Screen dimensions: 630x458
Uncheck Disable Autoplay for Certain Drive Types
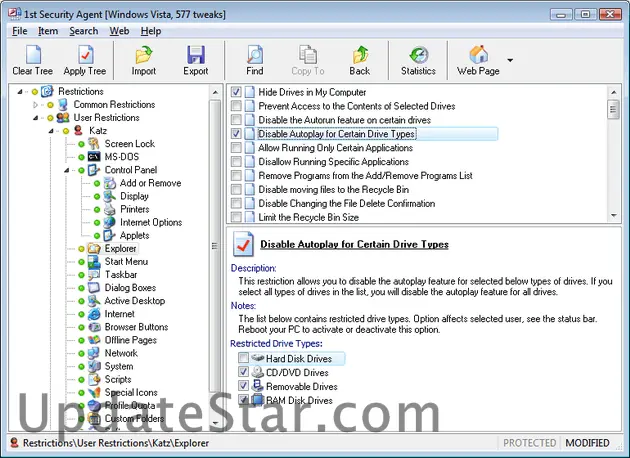click(x=236, y=134)
